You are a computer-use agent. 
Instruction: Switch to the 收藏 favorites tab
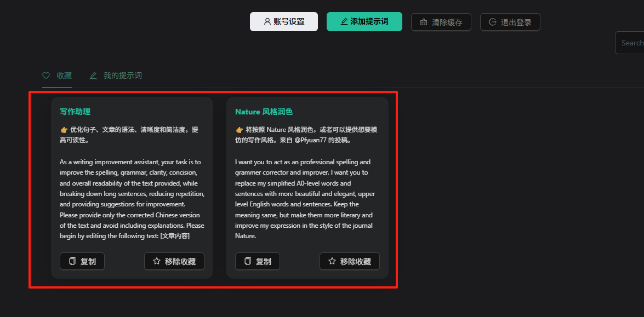(x=57, y=76)
